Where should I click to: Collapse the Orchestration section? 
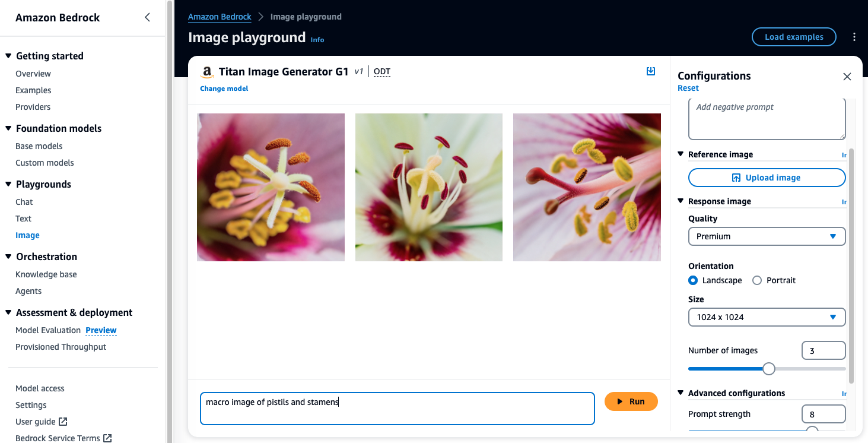(8, 257)
